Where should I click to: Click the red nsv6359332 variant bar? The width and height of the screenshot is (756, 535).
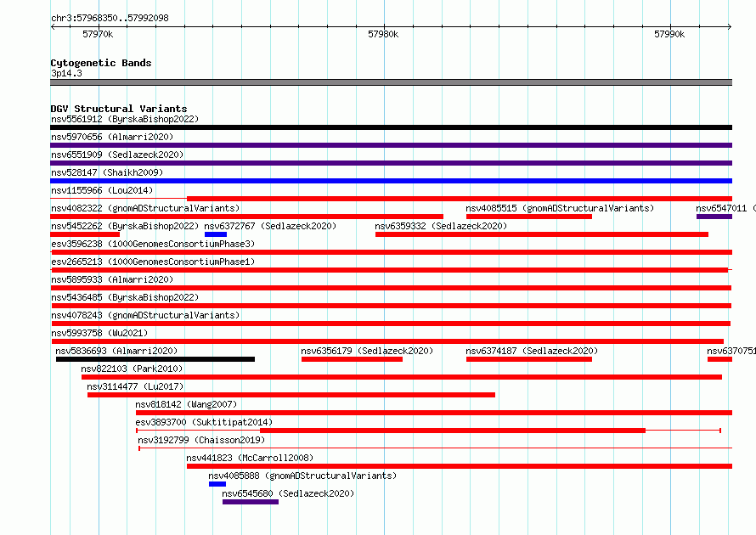pos(542,234)
